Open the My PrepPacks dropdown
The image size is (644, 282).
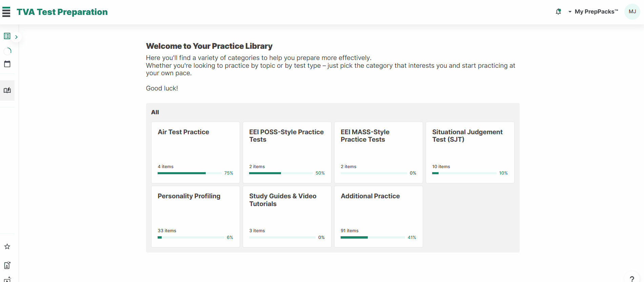point(593,12)
